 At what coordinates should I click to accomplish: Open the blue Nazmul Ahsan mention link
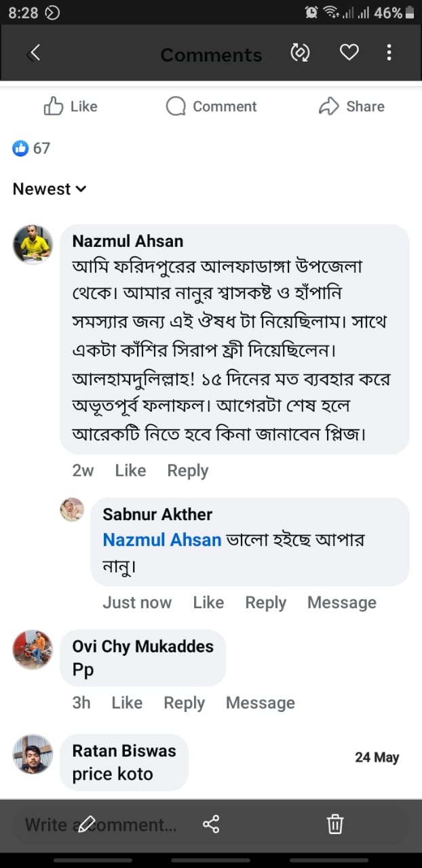click(161, 540)
